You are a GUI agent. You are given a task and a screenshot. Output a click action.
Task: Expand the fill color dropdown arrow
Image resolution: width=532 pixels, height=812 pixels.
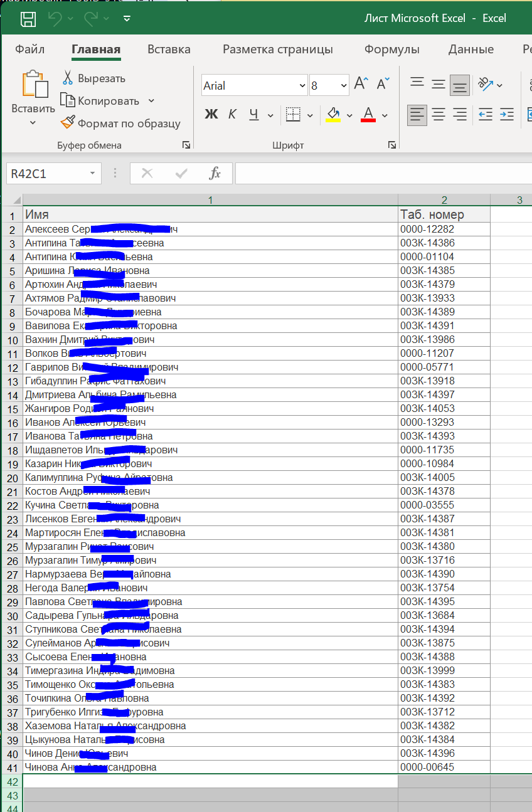click(350, 115)
